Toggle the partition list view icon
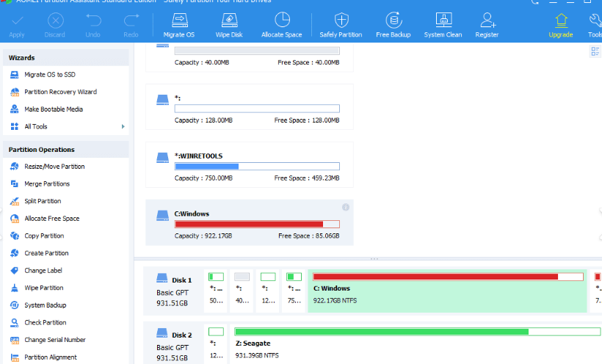602x364 pixels. tap(595, 51)
